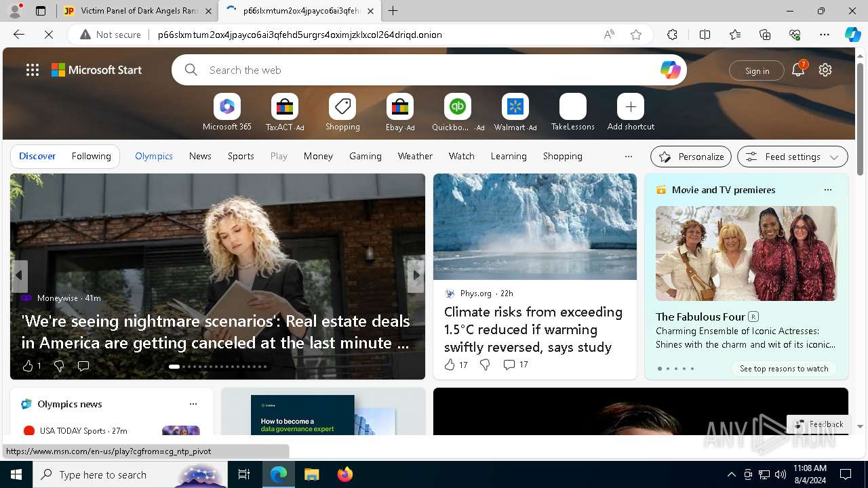Open Extensions puzzle icon
This screenshot has height=488, width=868.
[x=672, y=35]
